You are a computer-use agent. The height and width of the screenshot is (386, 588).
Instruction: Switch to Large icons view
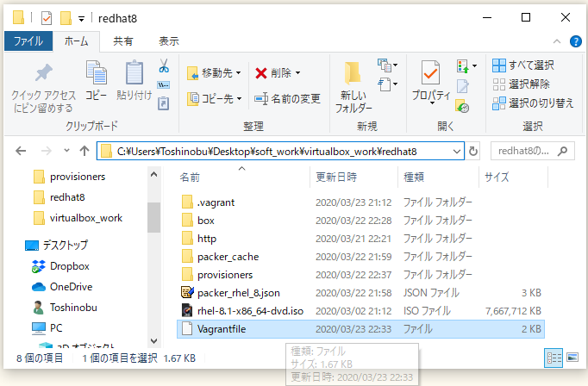(x=572, y=358)
